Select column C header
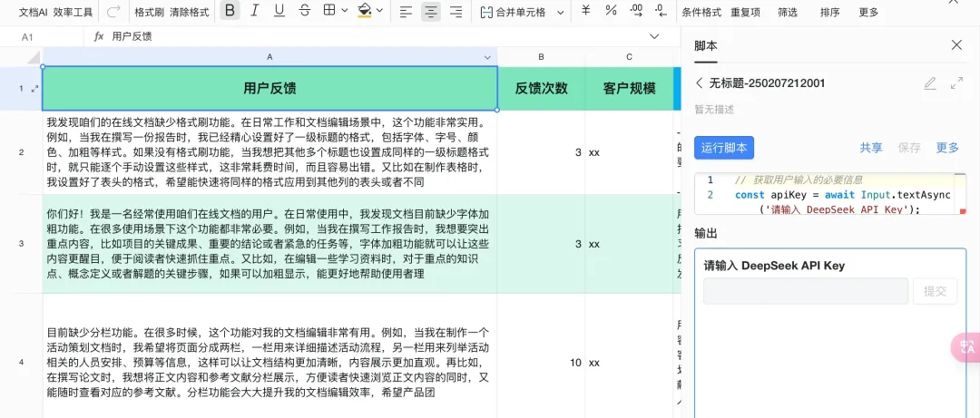This screenshot has height=418, width=980. point(630,57)
